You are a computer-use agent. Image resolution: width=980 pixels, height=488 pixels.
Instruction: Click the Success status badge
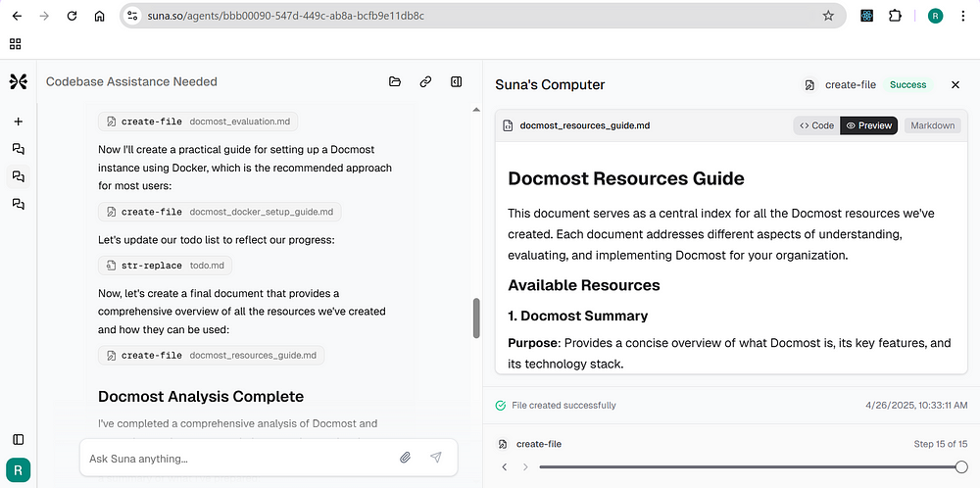(x=908, y=85)
